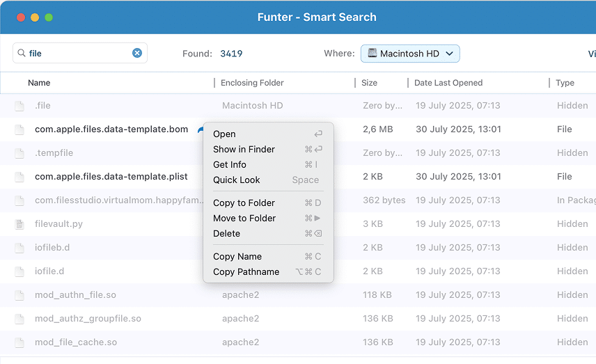Click the com.filesstudio.virtualmom file icon
This screenshot has height=364, width=596.
(19, 200)
